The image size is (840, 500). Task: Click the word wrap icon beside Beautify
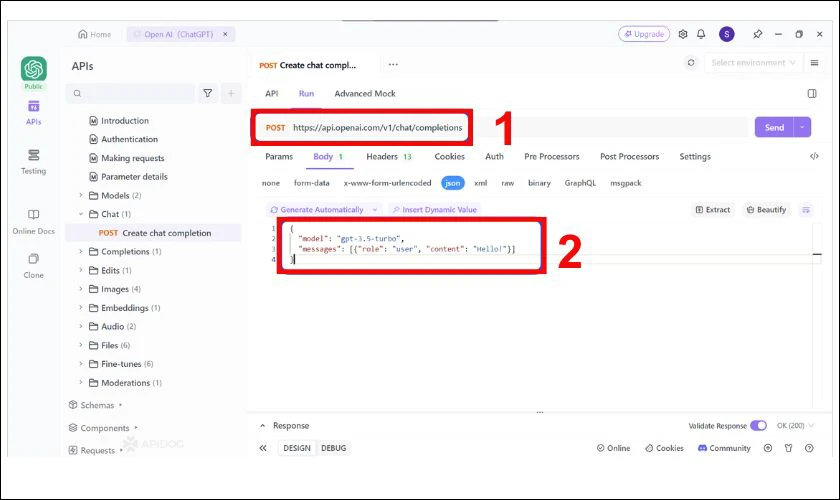806,210
